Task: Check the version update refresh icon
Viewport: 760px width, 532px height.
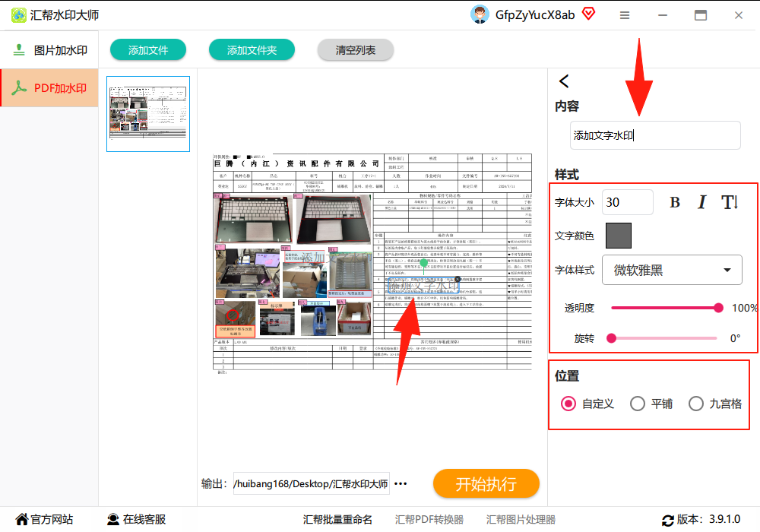Action: pyautogui.click(x=668, y=521)
